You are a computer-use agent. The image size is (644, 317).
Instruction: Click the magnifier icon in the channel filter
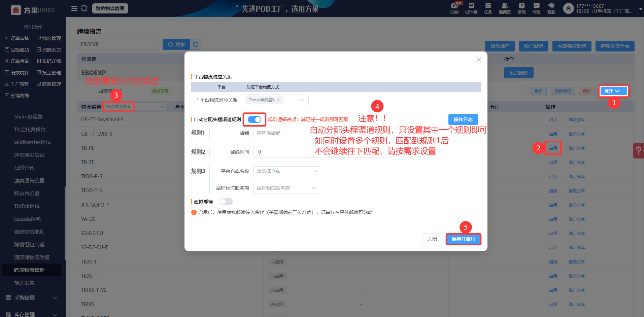click(x=162, y=106)
